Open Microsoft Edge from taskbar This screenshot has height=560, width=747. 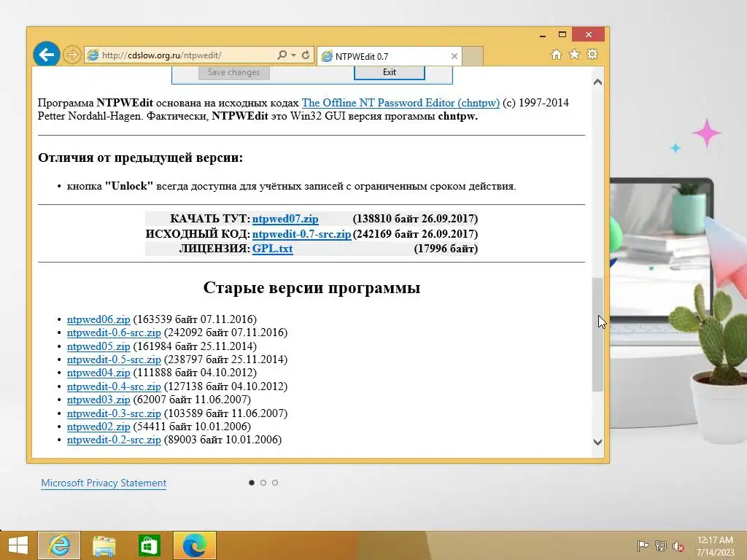[x=194, y=545]
